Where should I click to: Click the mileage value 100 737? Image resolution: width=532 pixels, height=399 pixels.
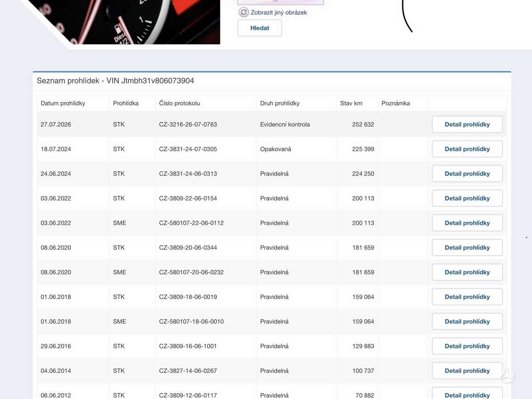(x=363, y=371)
